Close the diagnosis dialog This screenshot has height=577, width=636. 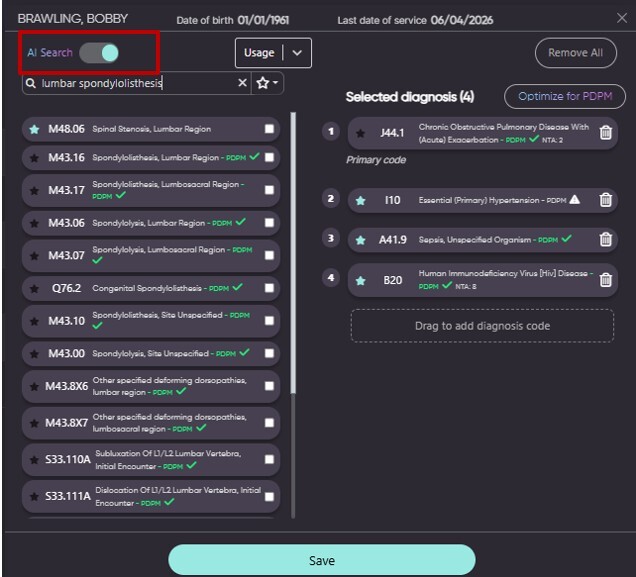pos(621,18)
